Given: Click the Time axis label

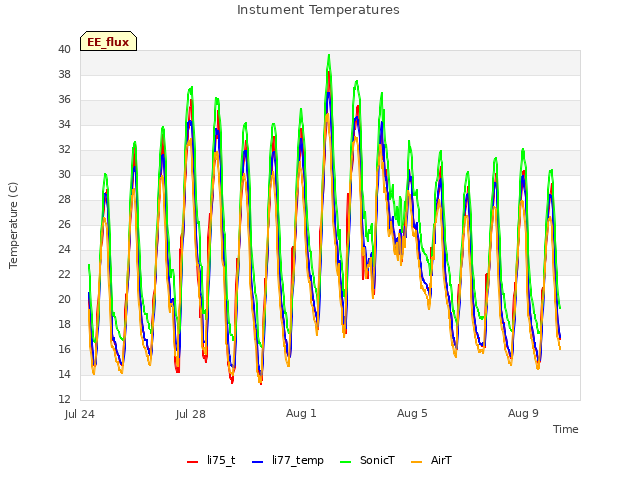Looking at the screenshot, I should click(565, 429).
